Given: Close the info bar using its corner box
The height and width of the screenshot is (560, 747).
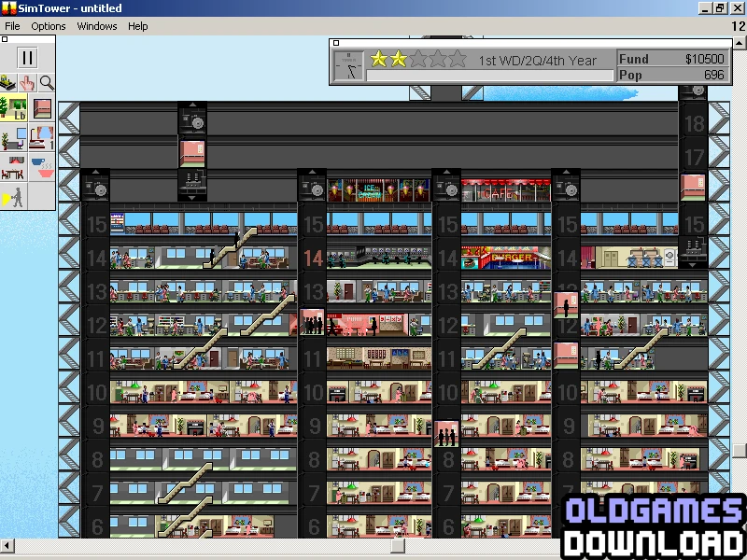Looking at the screenshot, I should [336, 43].
